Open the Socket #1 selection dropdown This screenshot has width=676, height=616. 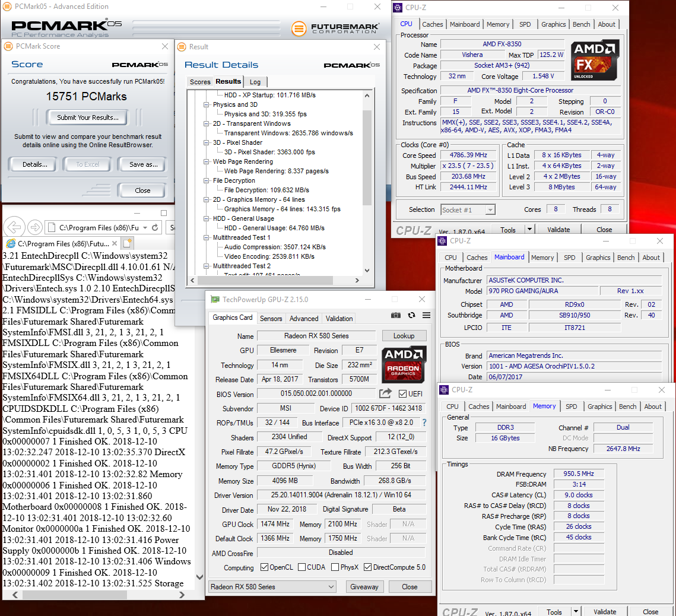coord(468,210)
